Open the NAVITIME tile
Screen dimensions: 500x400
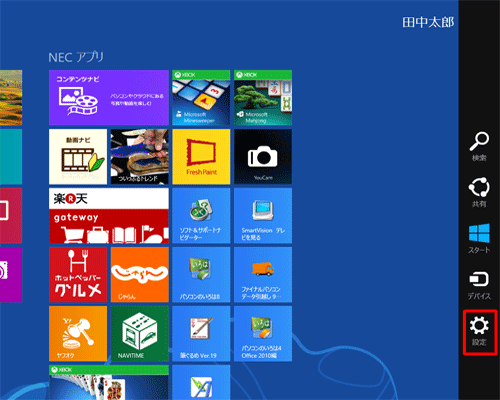(140, 334)
